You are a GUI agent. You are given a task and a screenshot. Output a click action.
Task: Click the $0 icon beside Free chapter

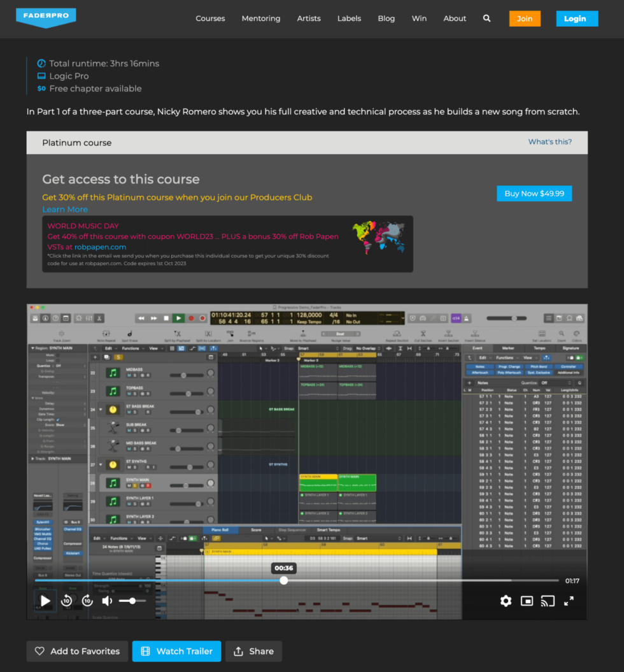41,89
